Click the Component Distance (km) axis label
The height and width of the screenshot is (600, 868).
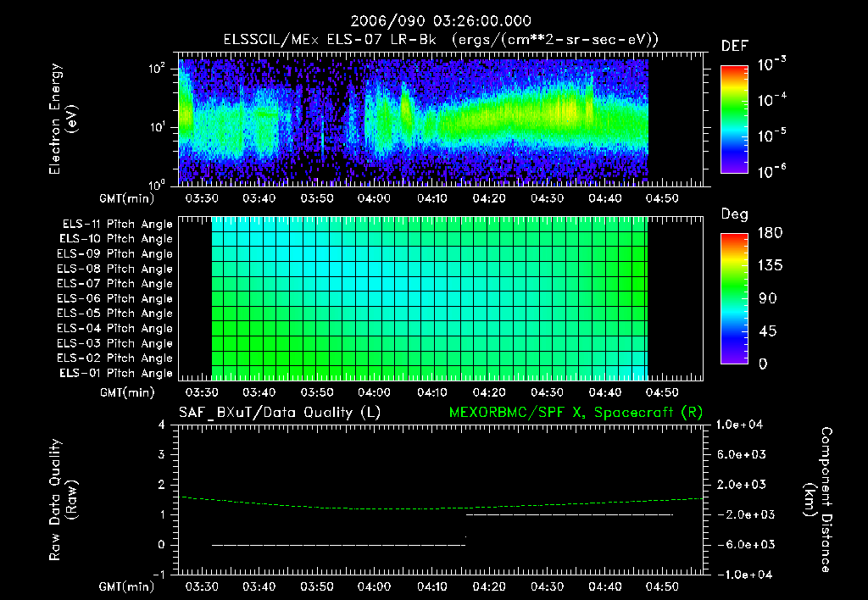point(819,500)
